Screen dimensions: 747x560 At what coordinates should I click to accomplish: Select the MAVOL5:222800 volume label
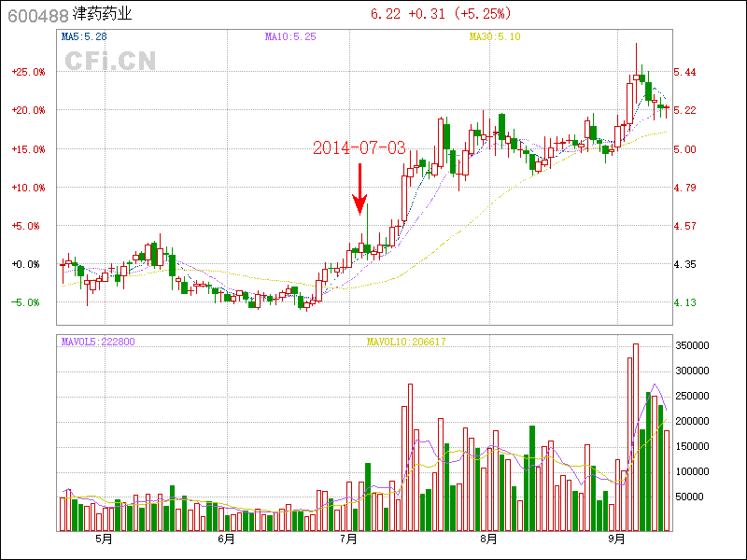pyautogui.click(x=98, y=342)
